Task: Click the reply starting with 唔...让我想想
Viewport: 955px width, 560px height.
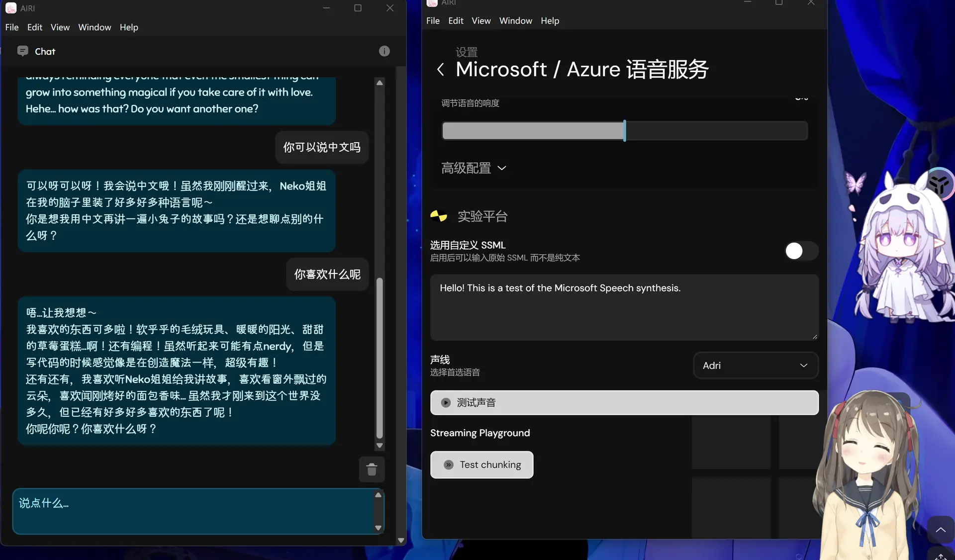Action: pyautogui.click(x=177, y=371)
